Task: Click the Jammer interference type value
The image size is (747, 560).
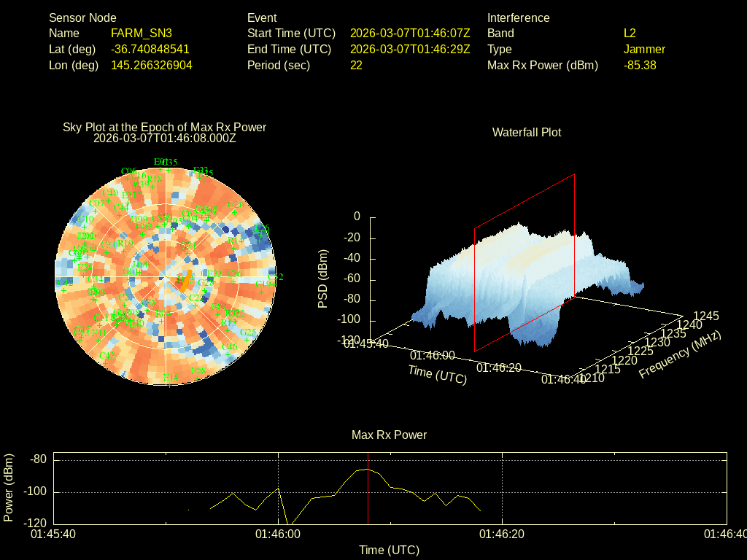Action: tap(644, 49)
